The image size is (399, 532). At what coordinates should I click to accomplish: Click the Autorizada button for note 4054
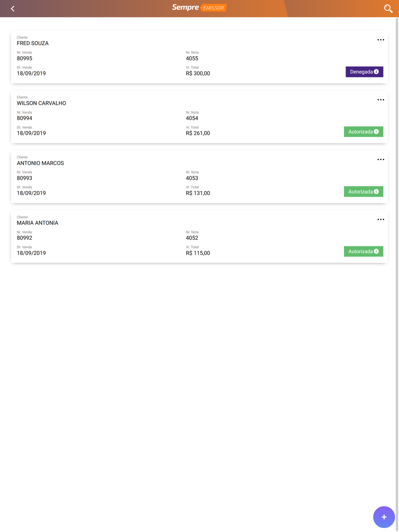tap(360, 132)
